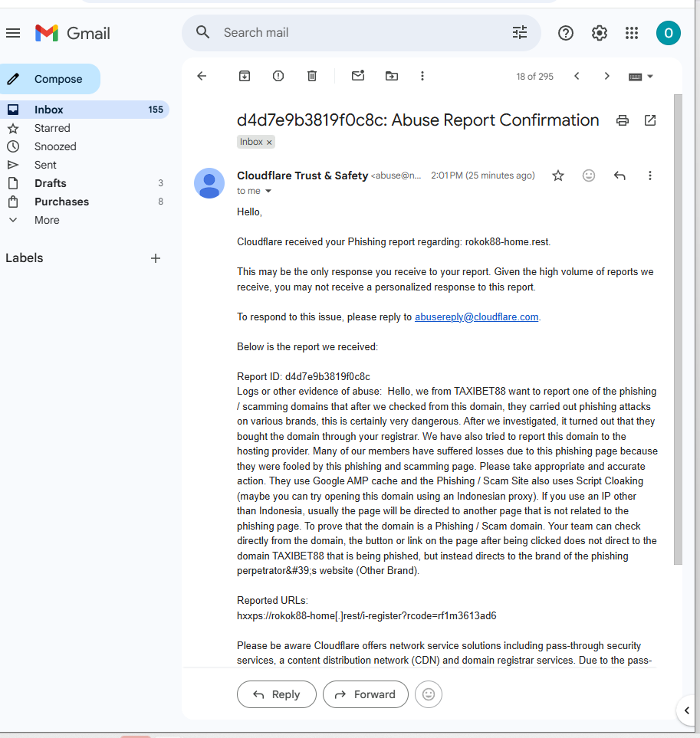Show search options filter icon
The image size is (700, 738).
click(520, 32)
